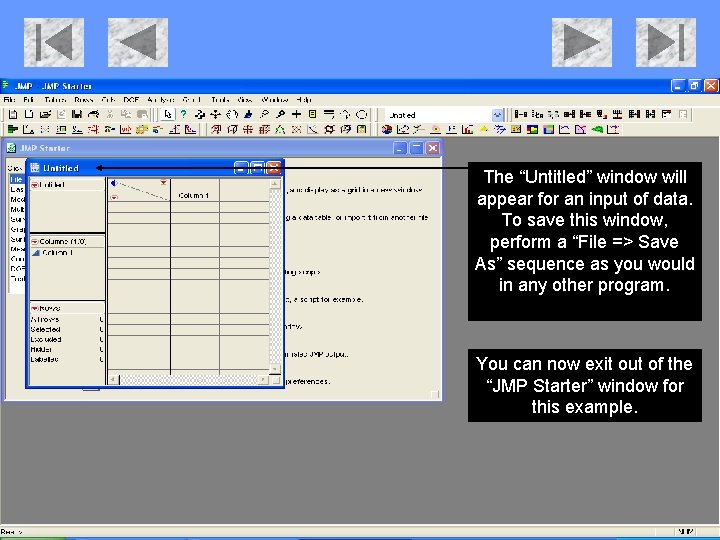The image size is (720, 540).
Task: Click the Selected rows count entry
Action: point(67,330)
